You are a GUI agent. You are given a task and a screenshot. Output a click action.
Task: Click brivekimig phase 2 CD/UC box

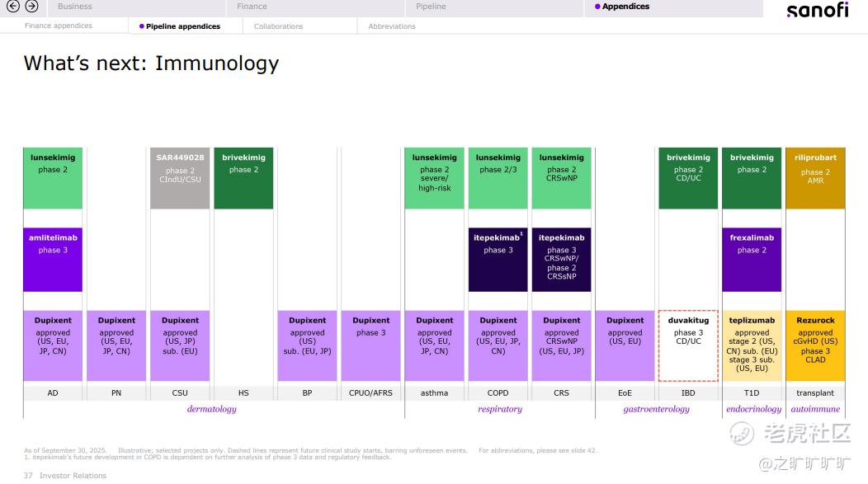coord(688,178)
